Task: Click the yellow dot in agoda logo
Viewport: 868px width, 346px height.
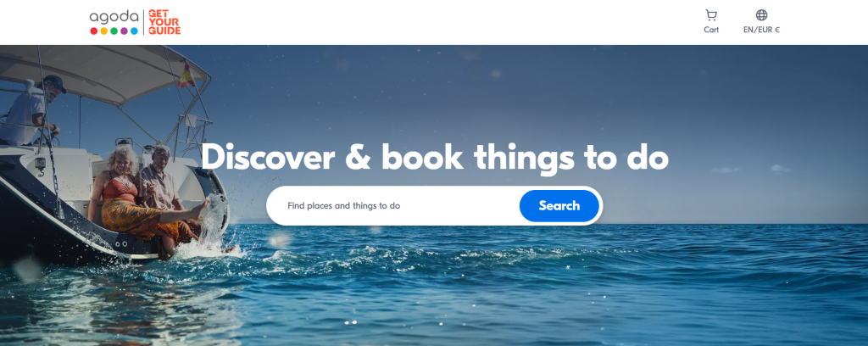Action: click(x=103, y=31)
